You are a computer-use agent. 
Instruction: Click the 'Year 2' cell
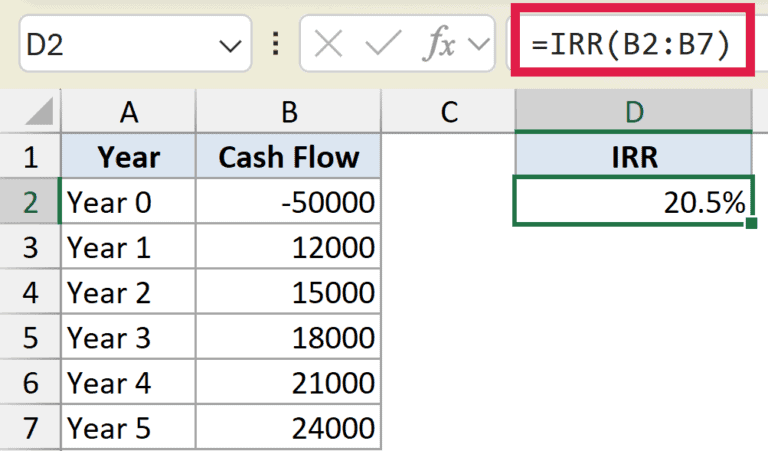point(128,291)
